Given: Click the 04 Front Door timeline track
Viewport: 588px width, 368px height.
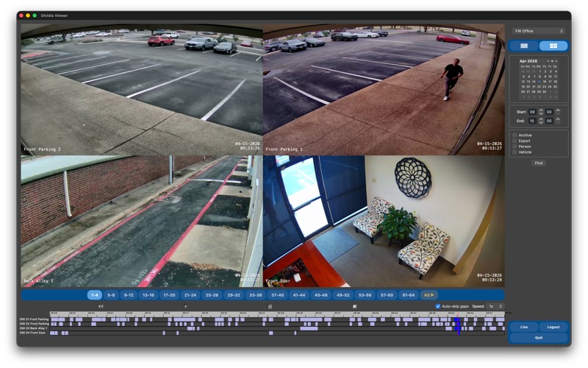Looking at the screenshot, I should tap(277, 333).
